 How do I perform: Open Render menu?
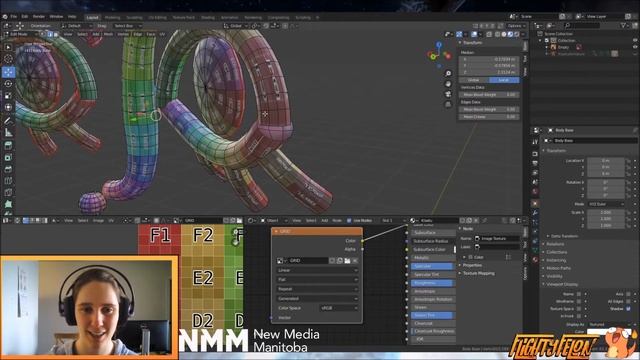[x=39, y=17]
